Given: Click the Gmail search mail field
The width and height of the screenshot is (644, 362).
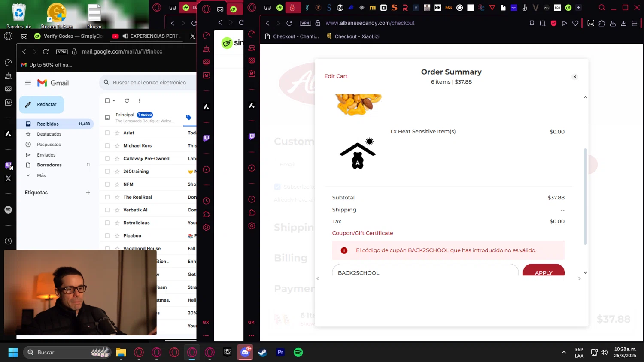Looking at the screenshot, I should tap(149, 83).
